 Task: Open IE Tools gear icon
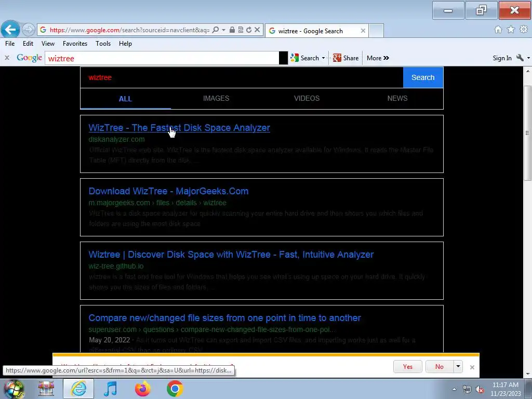[x=524, y=30]
